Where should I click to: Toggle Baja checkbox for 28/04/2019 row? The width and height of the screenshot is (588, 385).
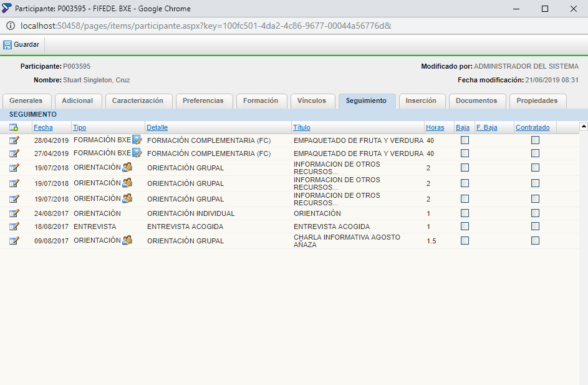click(465, 140)
